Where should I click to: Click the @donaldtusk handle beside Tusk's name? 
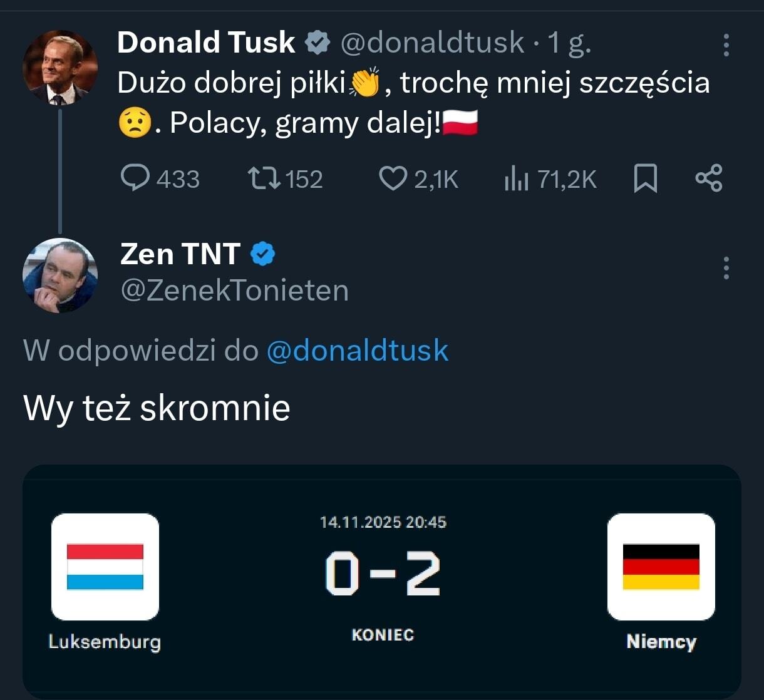432,43
